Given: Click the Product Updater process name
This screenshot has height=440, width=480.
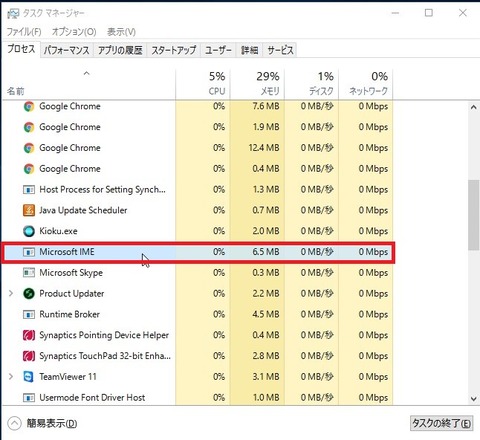Looking at the screenshot, I should [x=72, y=294].
